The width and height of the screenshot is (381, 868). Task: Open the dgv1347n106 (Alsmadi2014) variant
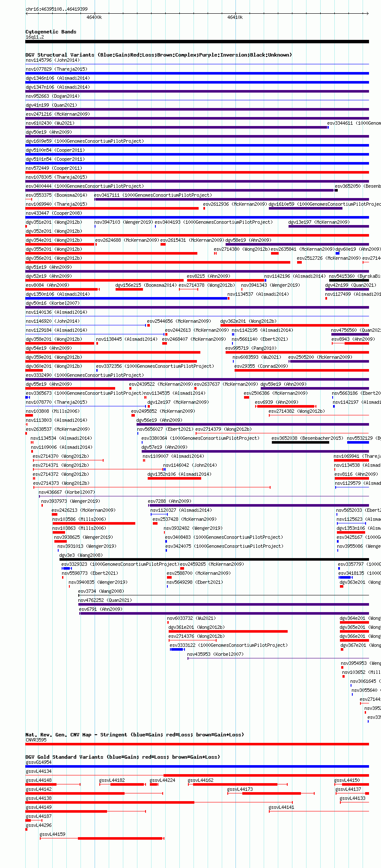click(x=57, y=87)
